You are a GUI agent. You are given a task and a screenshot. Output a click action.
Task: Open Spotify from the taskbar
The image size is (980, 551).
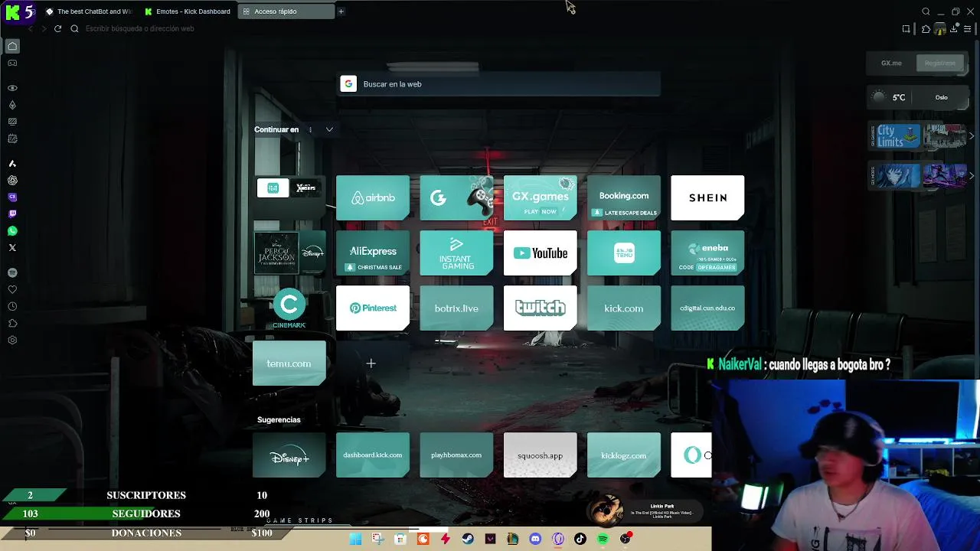click(x=603, y=539)
